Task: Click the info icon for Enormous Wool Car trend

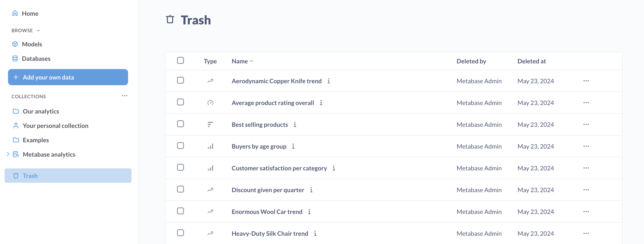Action: click(x=309, y=212)
